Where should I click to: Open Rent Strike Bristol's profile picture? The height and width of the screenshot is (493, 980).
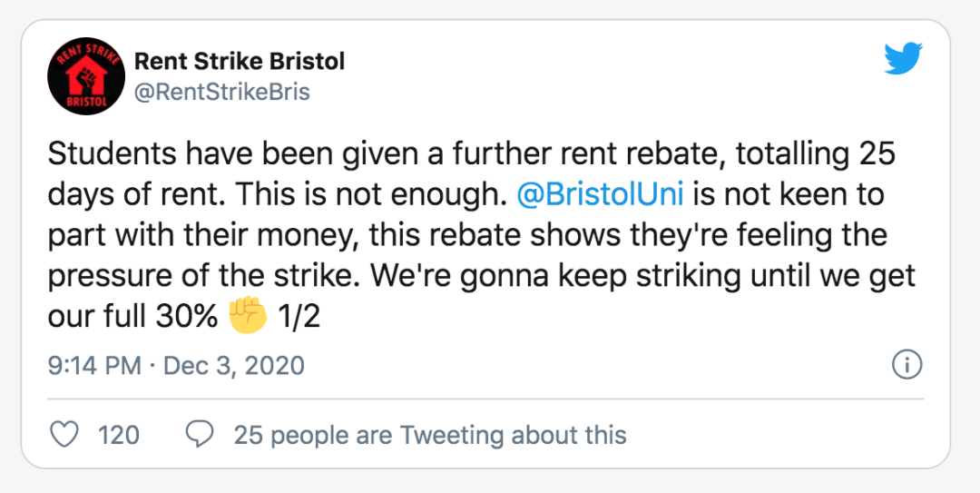click(x=80, y=77)
